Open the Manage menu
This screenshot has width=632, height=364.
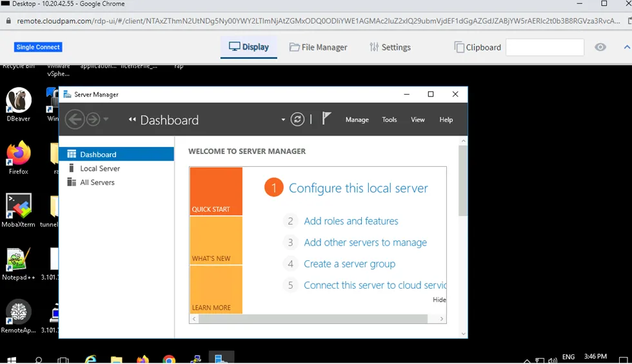point(357,120)
